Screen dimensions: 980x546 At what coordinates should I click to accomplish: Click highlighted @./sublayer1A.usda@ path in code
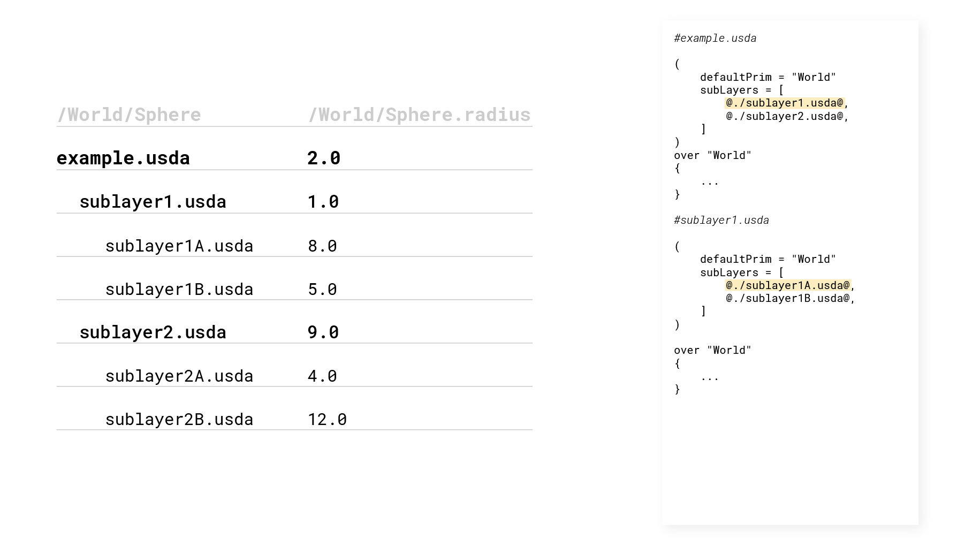point(788,285)
